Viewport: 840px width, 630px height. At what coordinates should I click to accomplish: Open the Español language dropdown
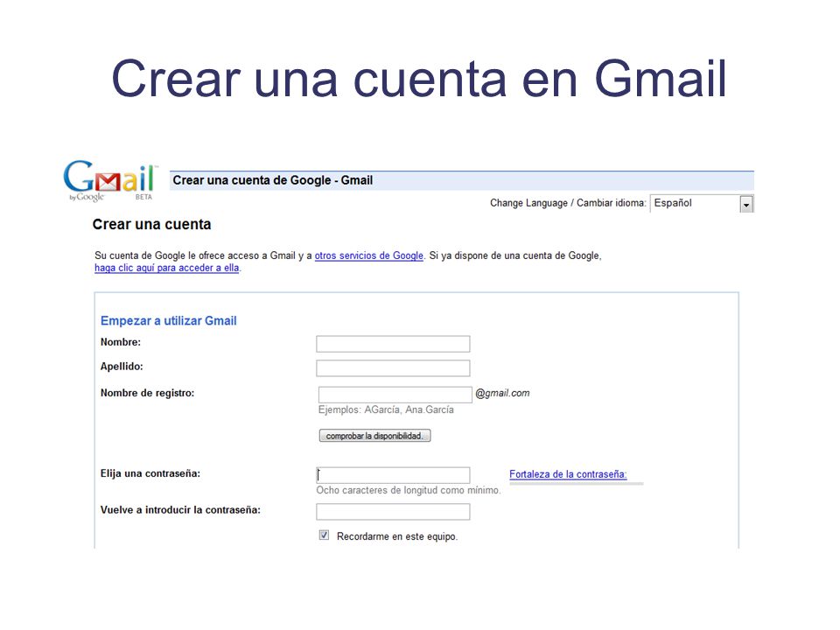click(702, 204)
